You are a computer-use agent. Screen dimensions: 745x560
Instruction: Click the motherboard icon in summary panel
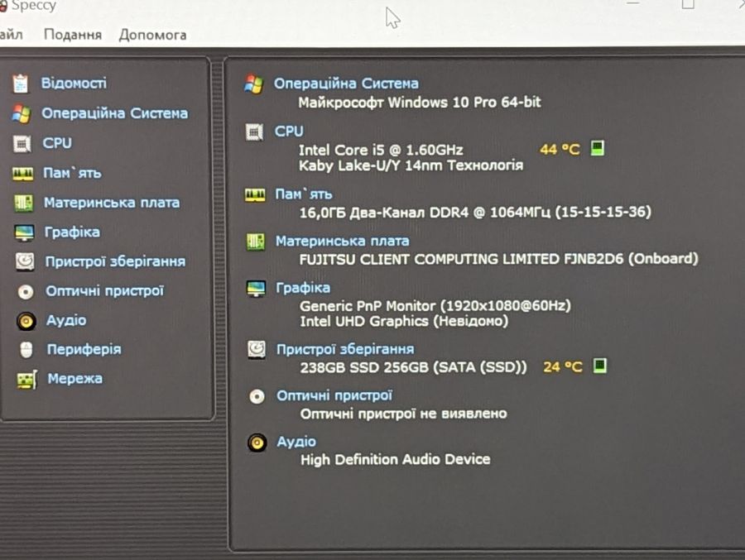tap(256, 242)
